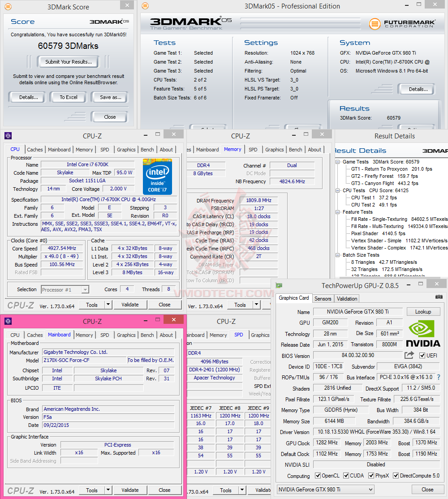Screen dimensions: 448x499
Task: Select the GT3 - Canyon Flight tree row
Action: tap(385, 183)
